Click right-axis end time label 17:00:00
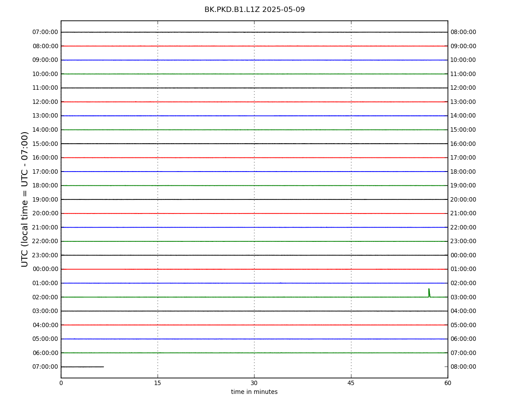The height and width of the screenshot is (420, 509). [x=463, y=158]
